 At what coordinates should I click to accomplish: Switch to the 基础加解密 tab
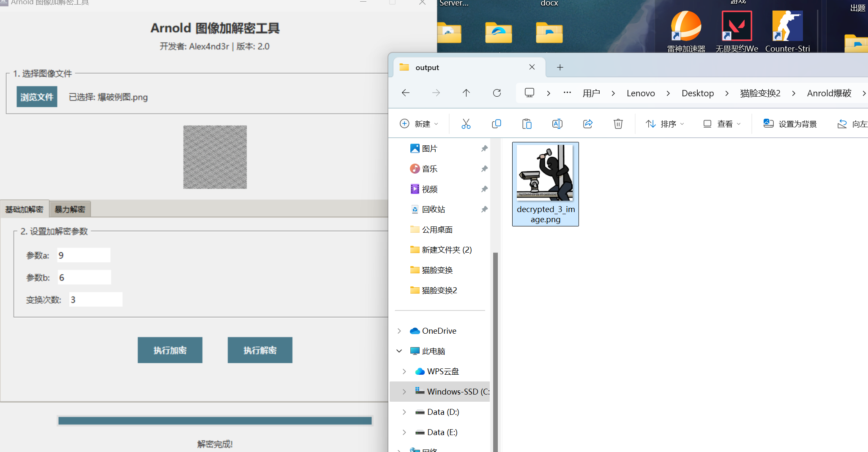tap(24, 209)
